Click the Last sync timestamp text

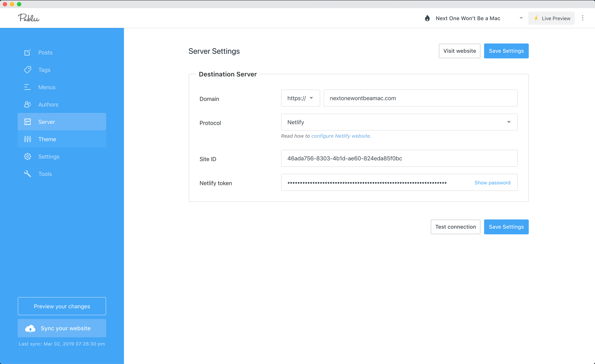pyautogui.click(x=62, y=344)
